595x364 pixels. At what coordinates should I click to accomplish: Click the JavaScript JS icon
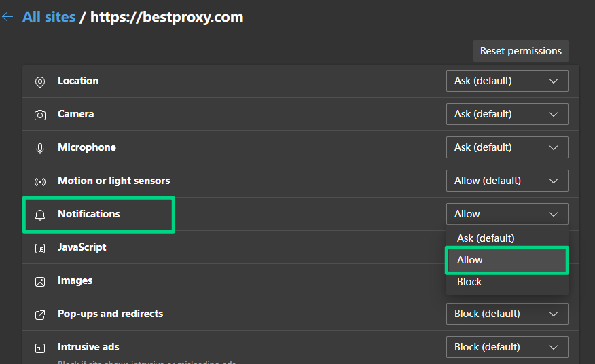point(40,249)
